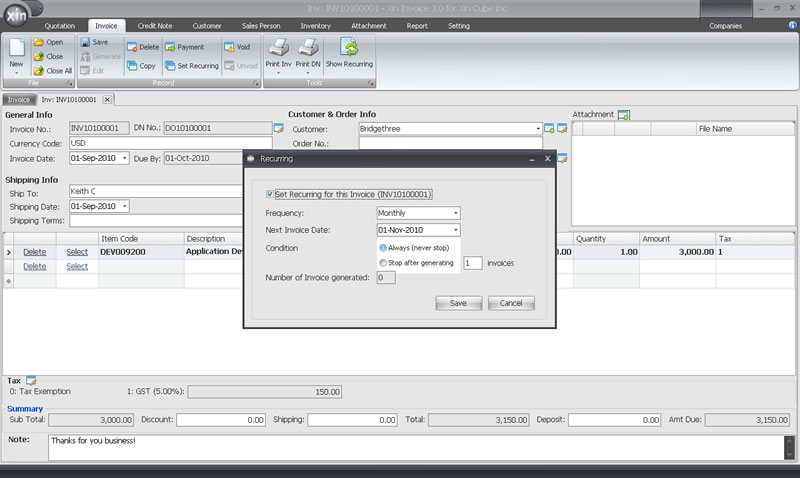Click the Print DN printer icon
The width and height of the screenshot is (800, 478).
coord(308,48)
